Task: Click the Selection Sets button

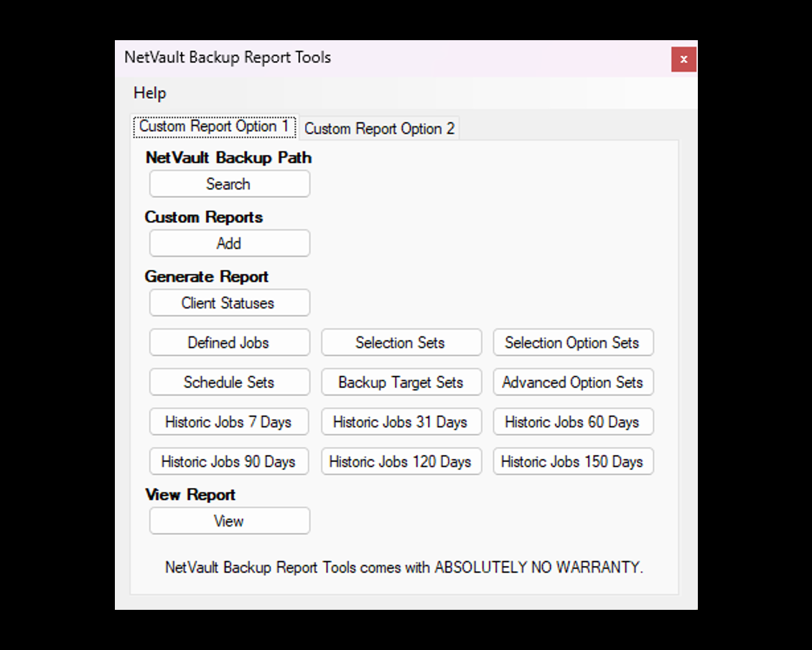Action: (401, 343)
